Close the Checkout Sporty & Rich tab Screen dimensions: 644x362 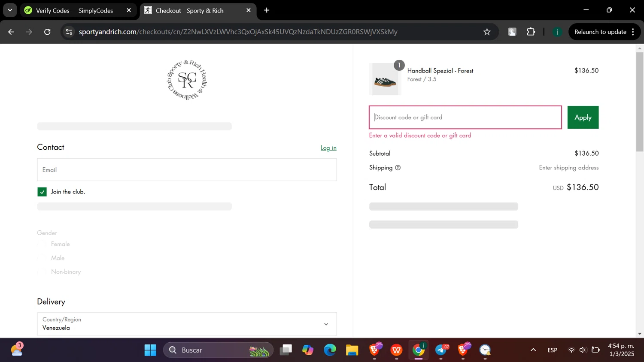pos(249,10)
